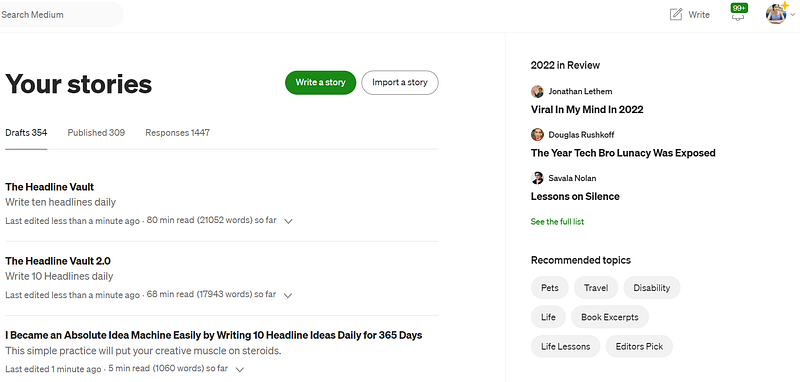Viewport: 800px width, 382px height.
Task: Click in the Search Medium field
Action: 61,15
